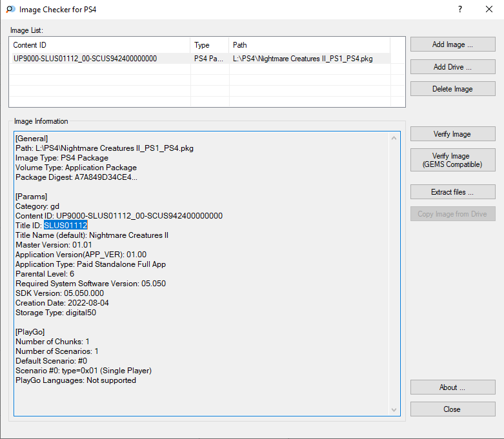Open the help question mark button

pyautogui.click(x=460, y=9)
